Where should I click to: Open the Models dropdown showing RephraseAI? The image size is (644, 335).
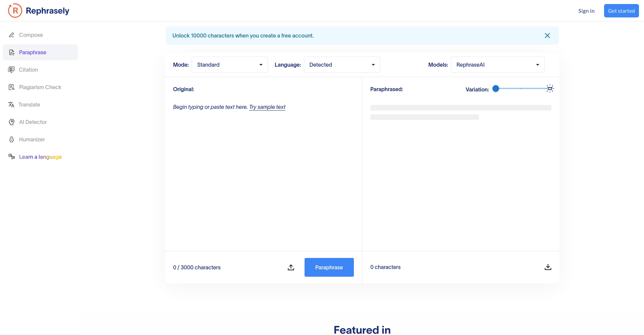tap(497, 65)
